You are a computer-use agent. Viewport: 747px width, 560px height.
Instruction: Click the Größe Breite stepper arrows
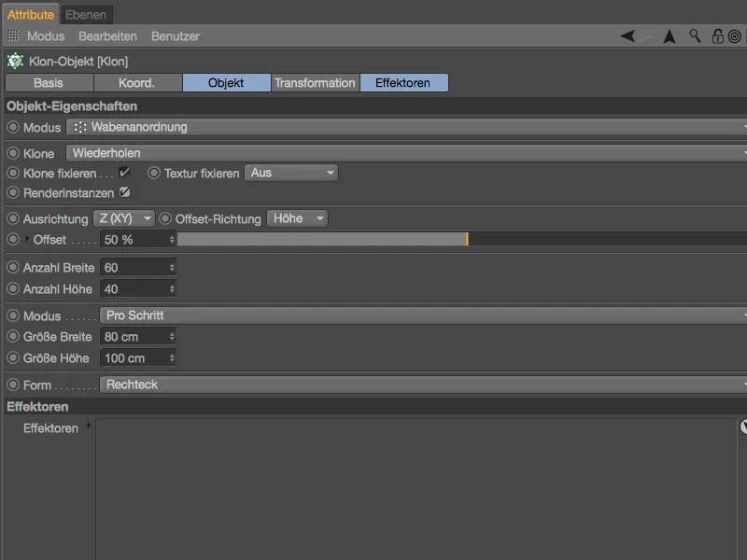[172, 337]
